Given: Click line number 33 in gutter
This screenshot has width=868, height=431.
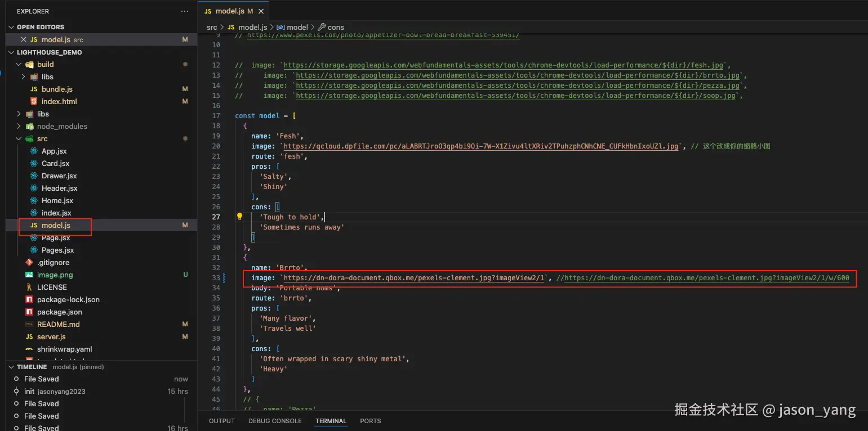Looking at the screenshot, I should [x=216, y=278].
